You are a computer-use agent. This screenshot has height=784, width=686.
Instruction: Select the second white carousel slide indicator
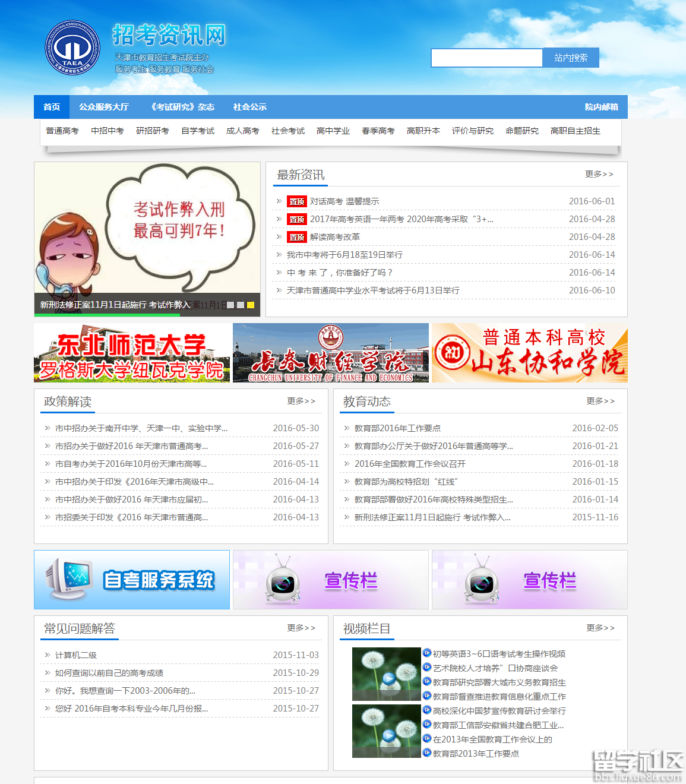click(x=241, y=305)
